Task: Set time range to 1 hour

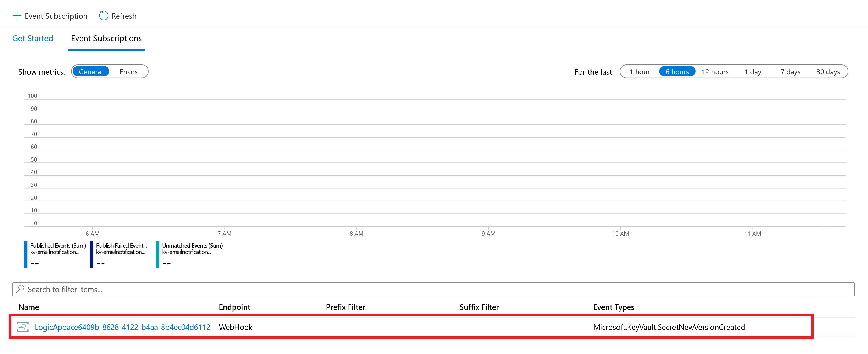Action: click(x=639, y=72)
